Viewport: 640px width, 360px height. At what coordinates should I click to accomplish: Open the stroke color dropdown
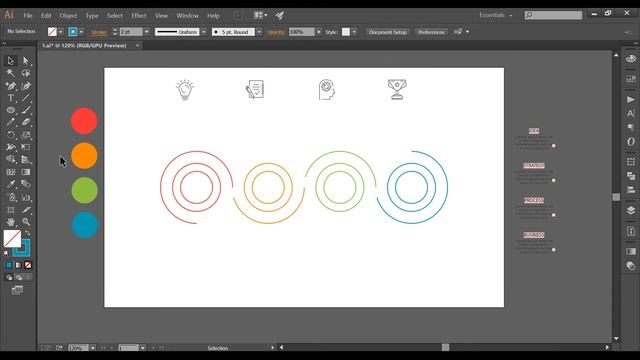[x=81, y=32]
